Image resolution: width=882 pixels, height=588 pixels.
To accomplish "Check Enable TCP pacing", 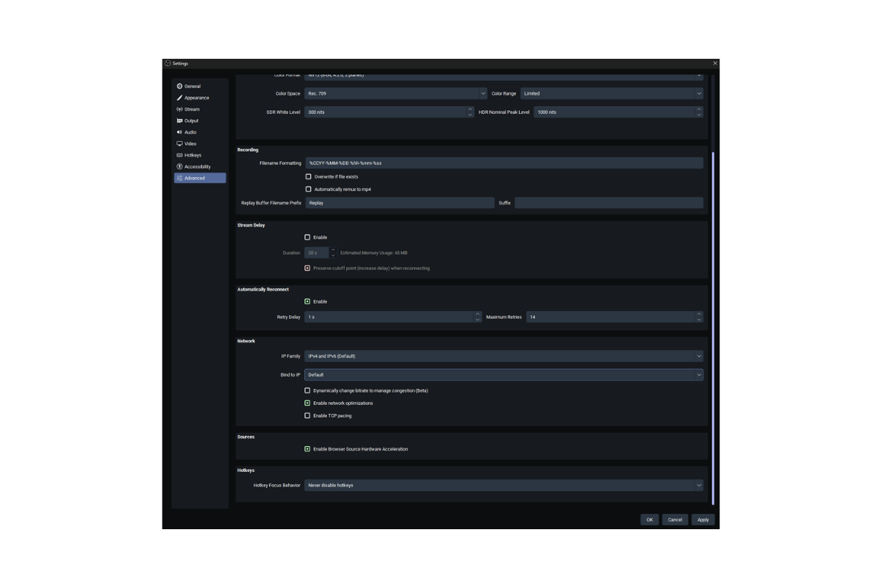I will click(307, 416).
